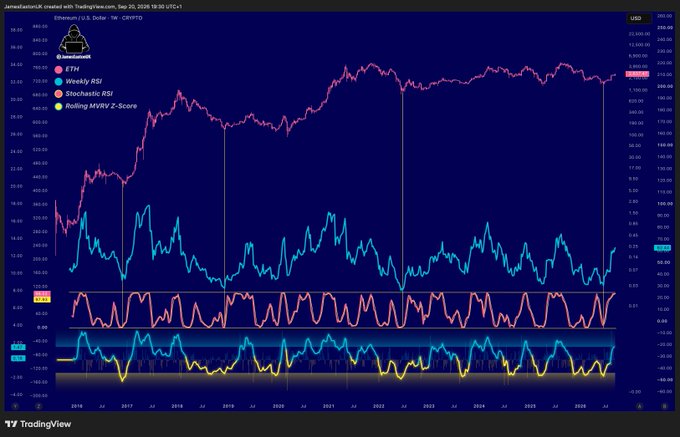Click the yellow value label on left axis
The height and width of the screenshot is (437, 680).
click(42, 300)
